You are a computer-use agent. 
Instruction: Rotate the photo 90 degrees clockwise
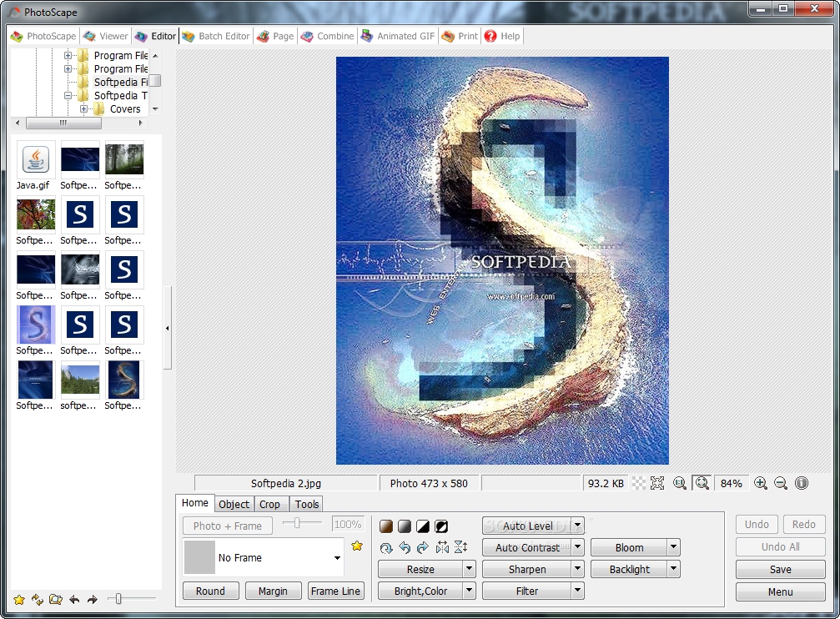pyautogui.click(x=423, y=548)
